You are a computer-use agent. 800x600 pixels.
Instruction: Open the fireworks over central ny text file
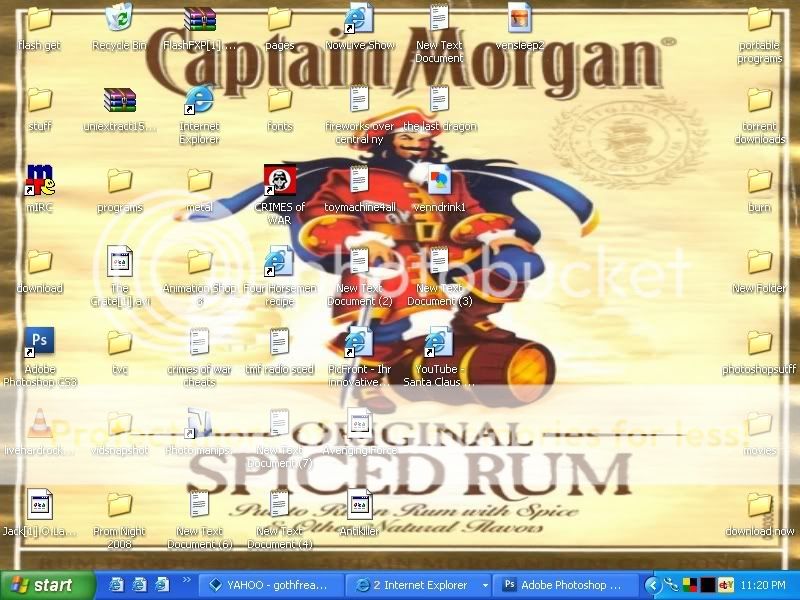point(359,100)
